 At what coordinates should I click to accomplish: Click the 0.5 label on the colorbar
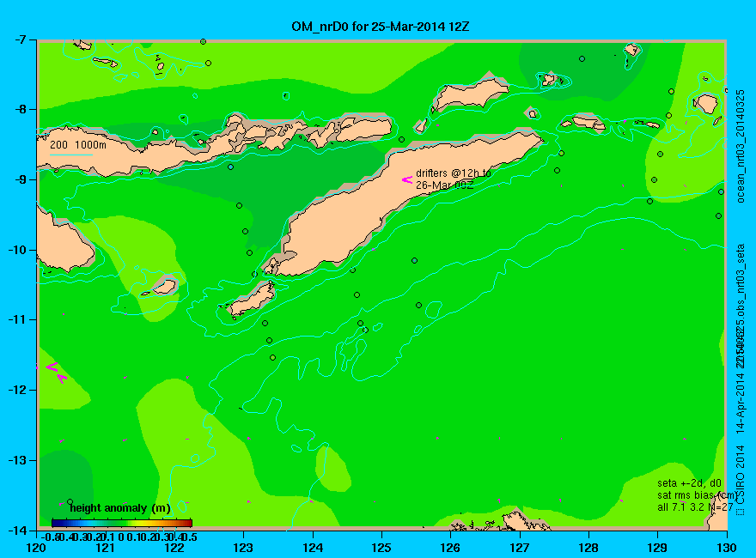[191, 537]
